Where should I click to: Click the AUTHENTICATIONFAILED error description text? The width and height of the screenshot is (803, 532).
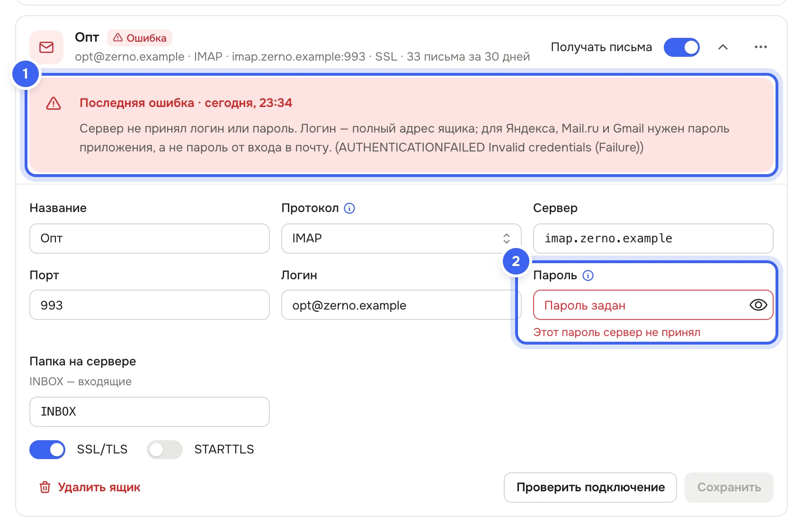pyautogui.click(x=404, y=138)
